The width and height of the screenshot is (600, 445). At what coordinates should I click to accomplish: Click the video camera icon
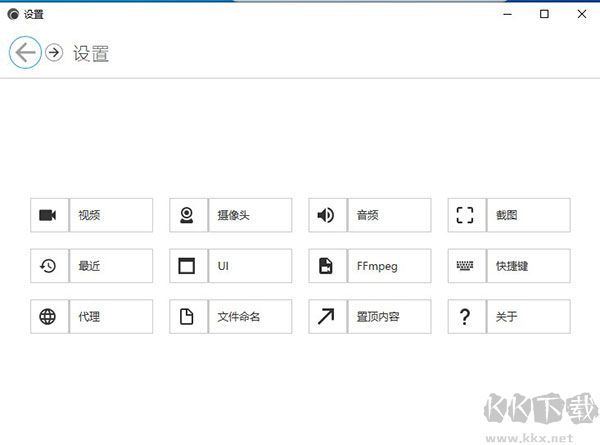[48, 215]
